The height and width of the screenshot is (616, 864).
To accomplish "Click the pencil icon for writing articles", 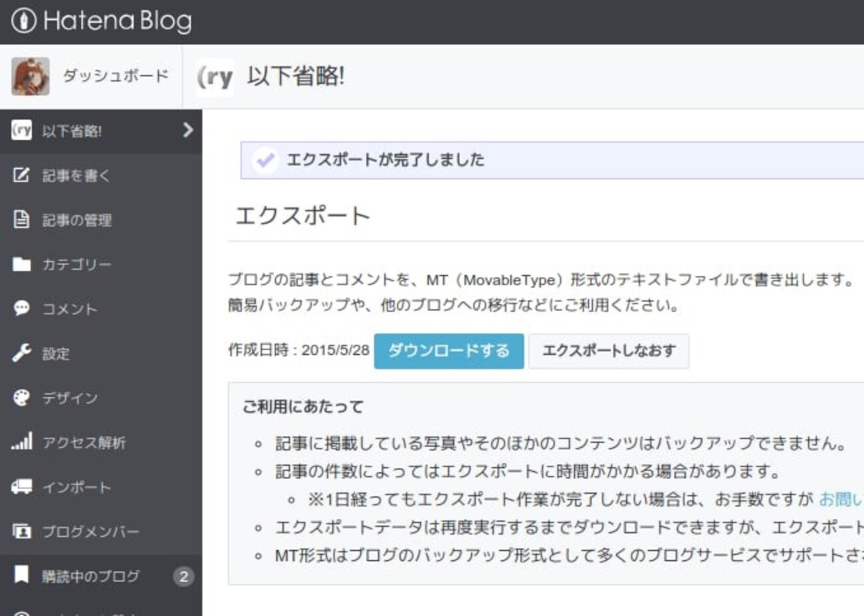I will 21,175.
